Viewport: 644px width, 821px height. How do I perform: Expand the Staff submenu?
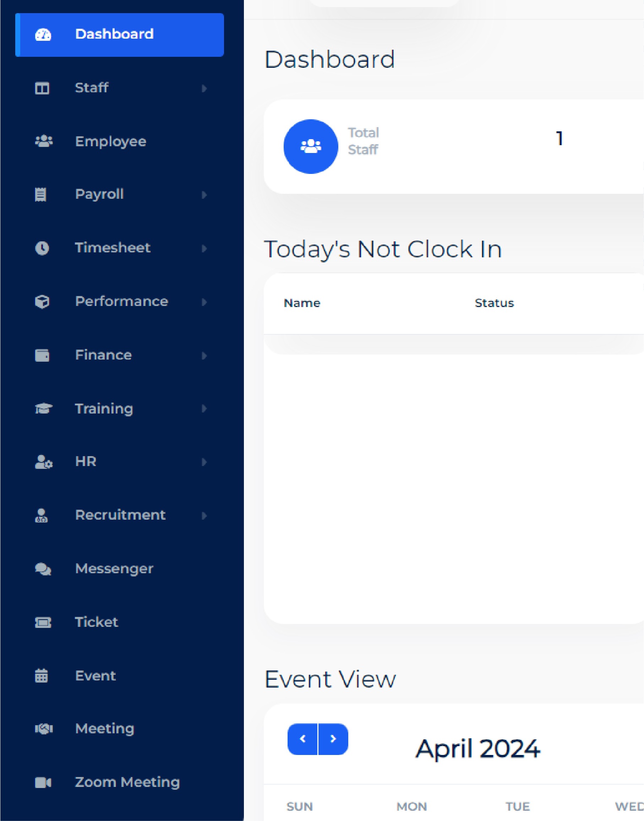(204, 89)
